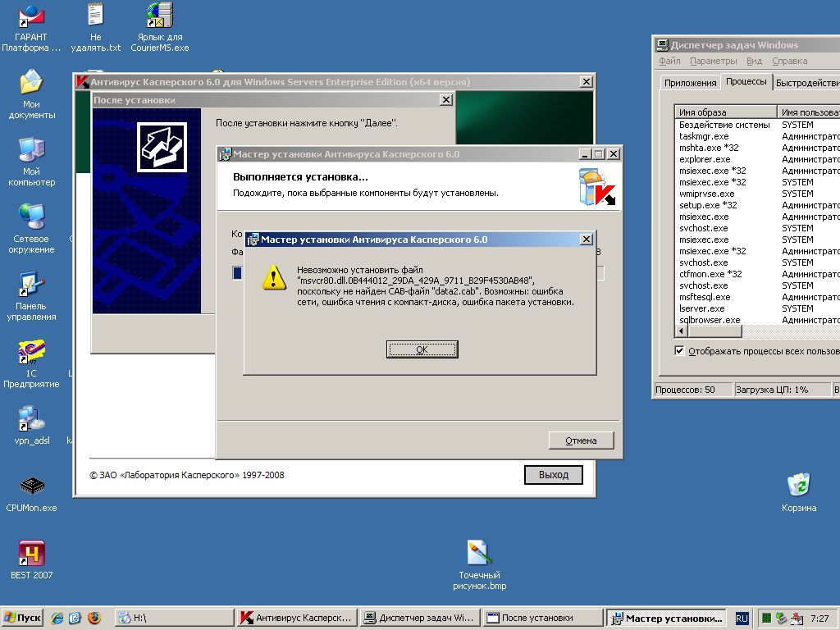840x630 pixels.
Task: Select the explorer.exe process row
Action: (x=757, y=159)
